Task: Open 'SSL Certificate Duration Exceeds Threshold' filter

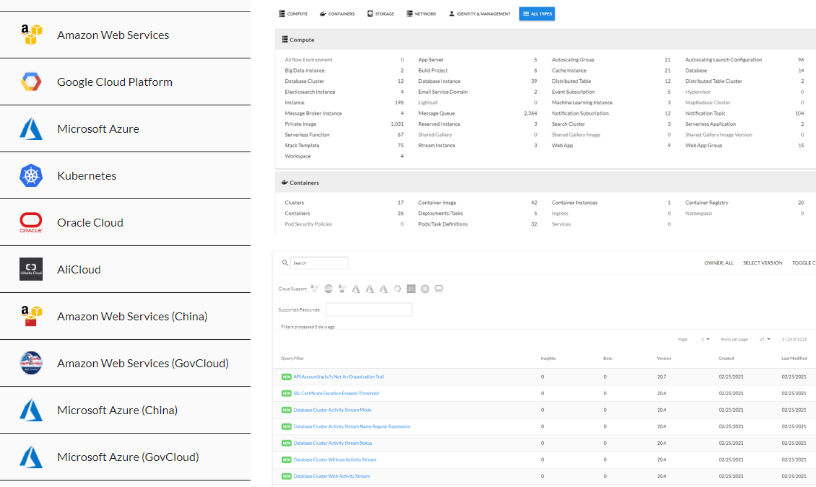Action: click(336, 393)
